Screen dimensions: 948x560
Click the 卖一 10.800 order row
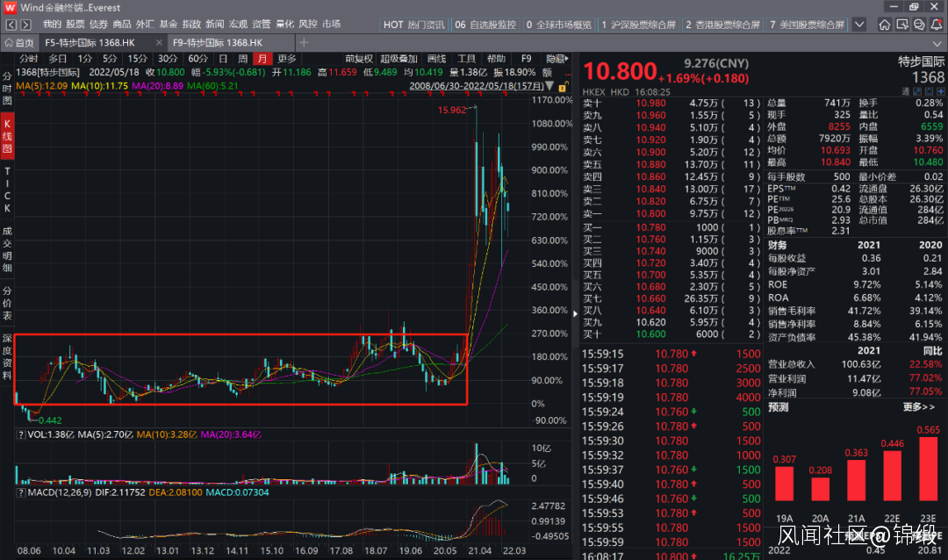[x=670, y=213]
